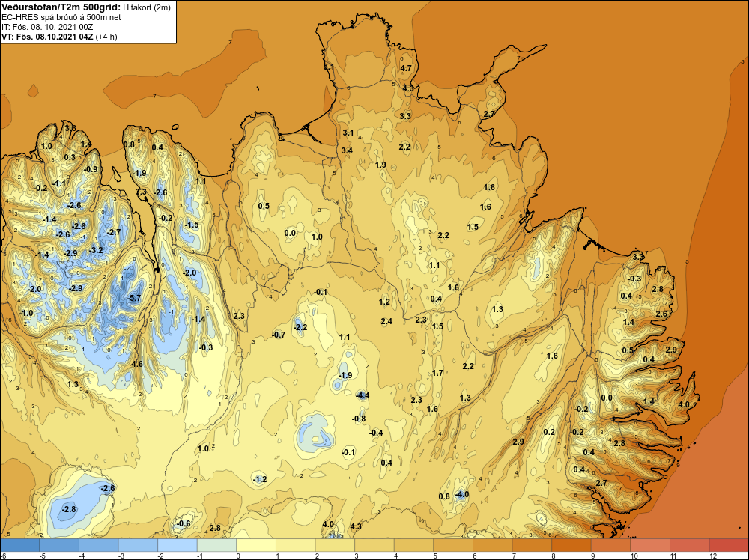The width and height of the screenshot is (749, 560).
Task: Click the legend tick label 12
Action: tap(713, 556)
